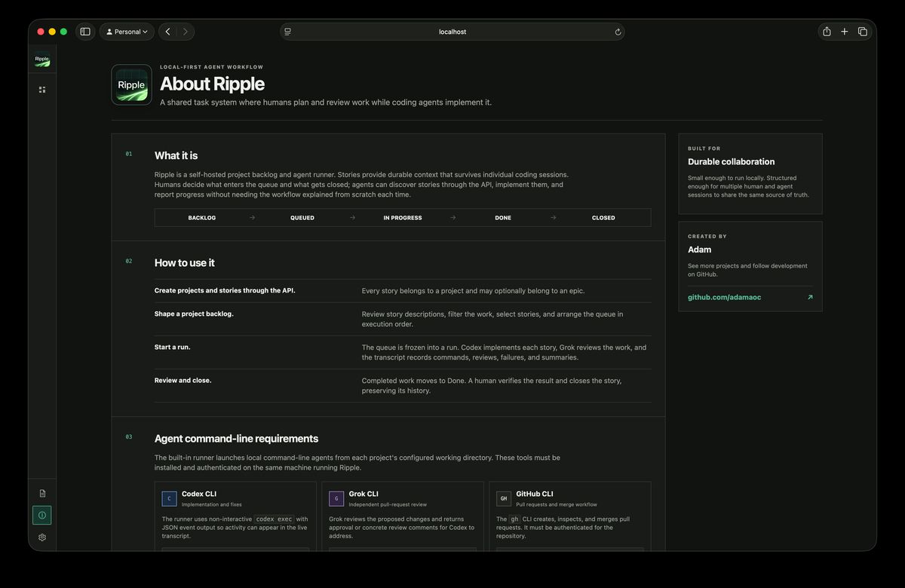The width and height of the screenshot is (905, 588).
Task: Click the external link arrow beside the GitHub link
Action: pos(810,297)
